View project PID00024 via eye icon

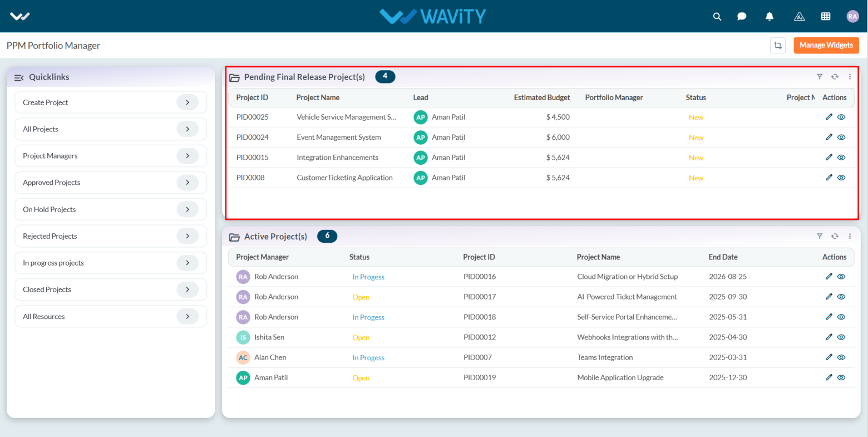841,137
